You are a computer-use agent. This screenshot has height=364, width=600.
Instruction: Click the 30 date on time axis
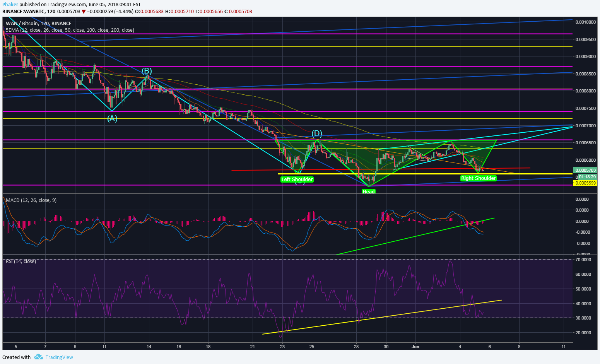[x=386, y=347]
